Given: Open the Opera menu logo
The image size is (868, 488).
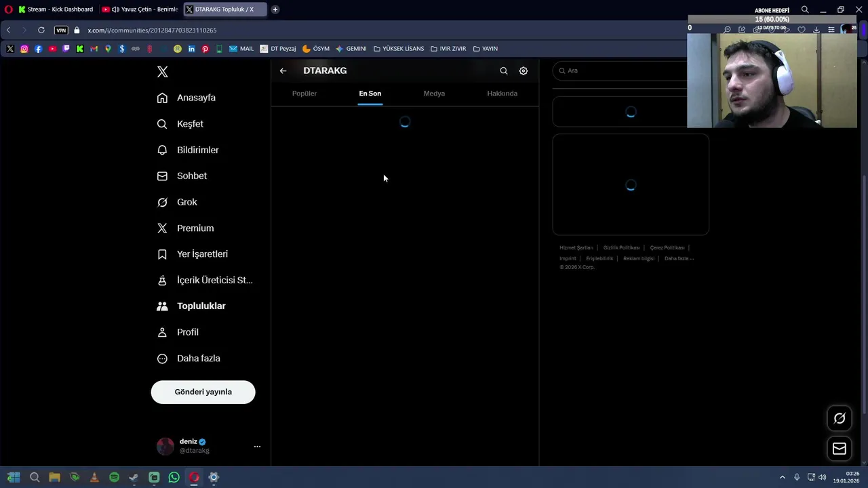Looking at the screenshot, I should (8, 9).
